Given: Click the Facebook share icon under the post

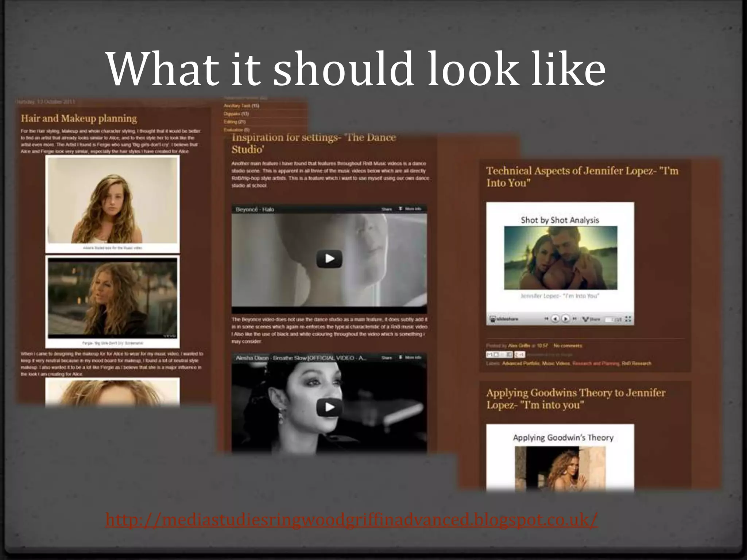Looking at the screenshot, I should click(x=509, y=354).
